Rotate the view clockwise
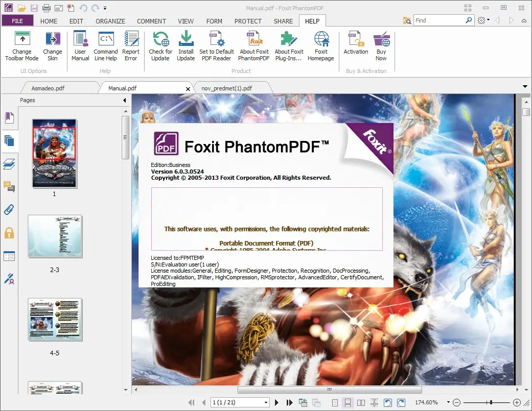532x411 pixels. pos(401,402)
